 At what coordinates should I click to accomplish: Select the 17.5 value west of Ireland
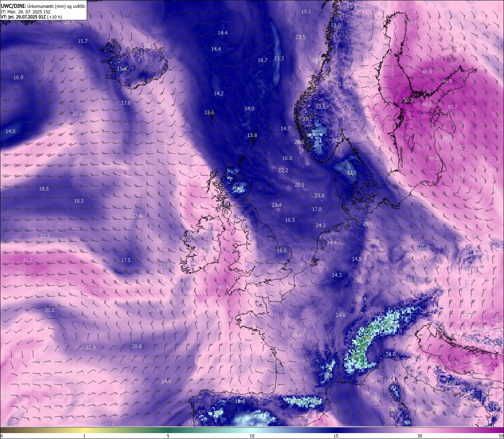[126, 260]
